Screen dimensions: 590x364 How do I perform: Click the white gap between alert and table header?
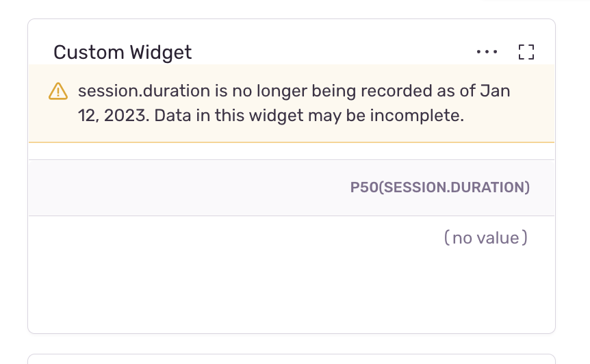pos(292,151)
